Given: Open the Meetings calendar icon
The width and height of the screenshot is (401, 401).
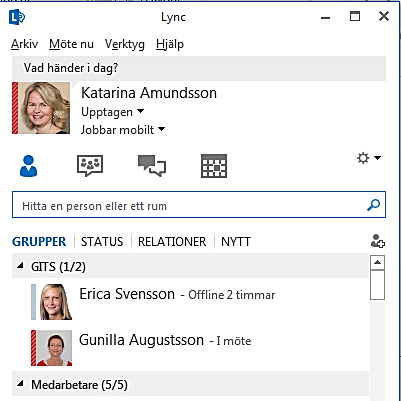Looking at the screenshot, I should pyautogui.click(x=214, y=166).
